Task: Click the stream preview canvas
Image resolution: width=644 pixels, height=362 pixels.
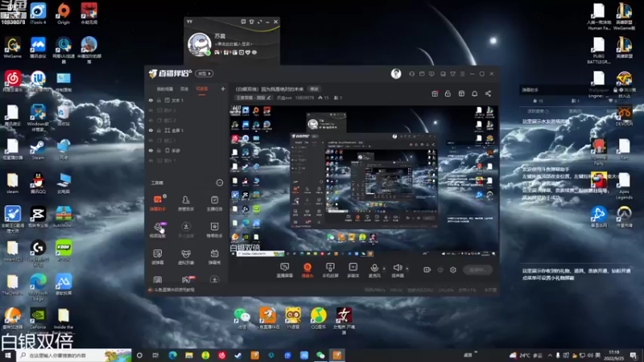Action: tap(364, 181)
